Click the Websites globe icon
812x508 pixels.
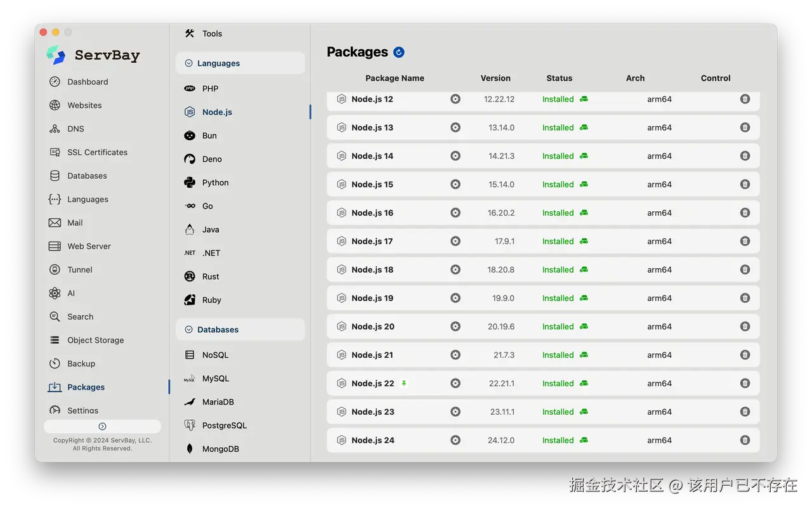point(55,105)
